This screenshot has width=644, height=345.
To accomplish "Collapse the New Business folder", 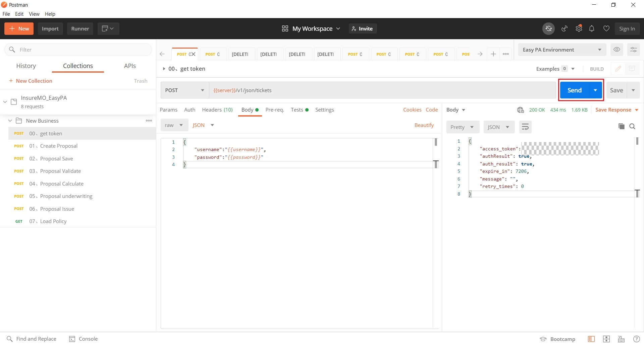I will click(10, 121).
